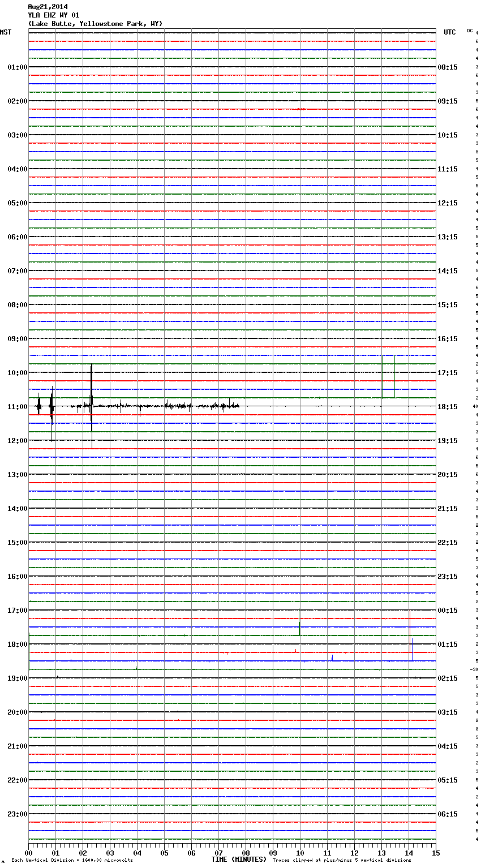The height and width of the screenshot is (868, 481).
Task: Select the 08:00 MST row label
Action: [17, 305]
